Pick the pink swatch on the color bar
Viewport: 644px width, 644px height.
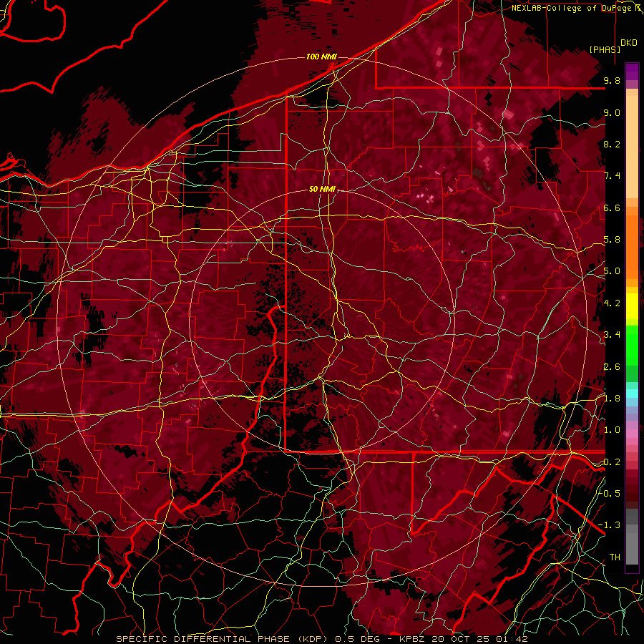pyautogui.click(x=632, y=434)
